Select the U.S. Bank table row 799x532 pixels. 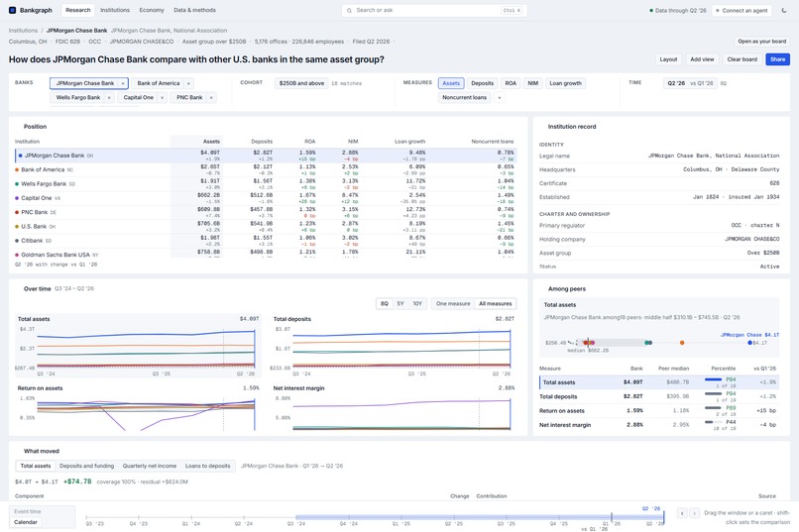click(266, 227)
